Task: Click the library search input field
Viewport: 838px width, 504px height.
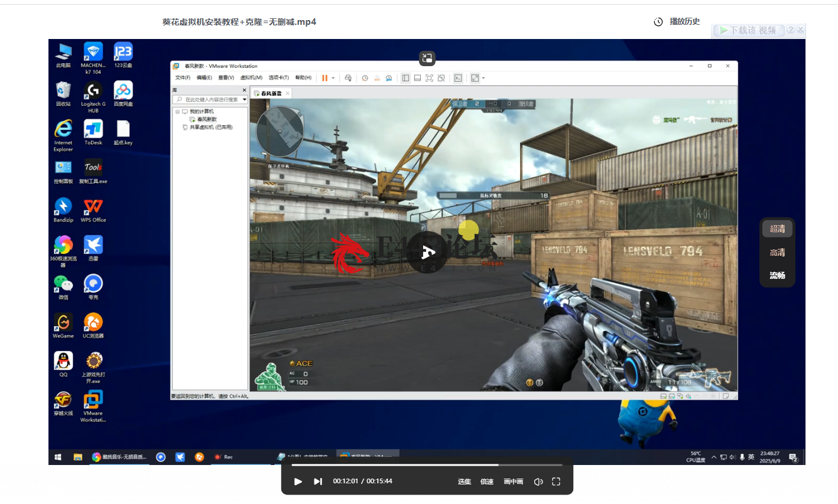Action: [x=209, y=99]
